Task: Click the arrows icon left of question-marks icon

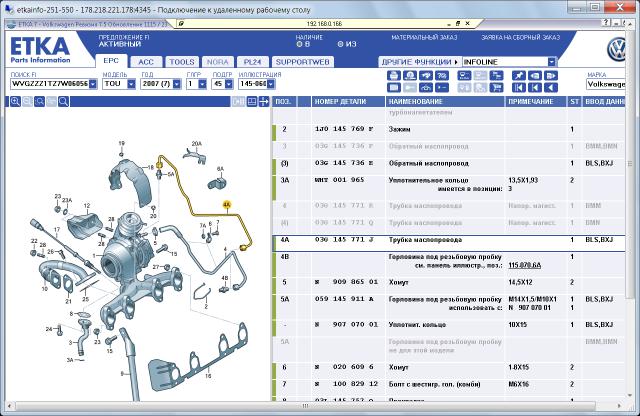Action: (426, 76)
